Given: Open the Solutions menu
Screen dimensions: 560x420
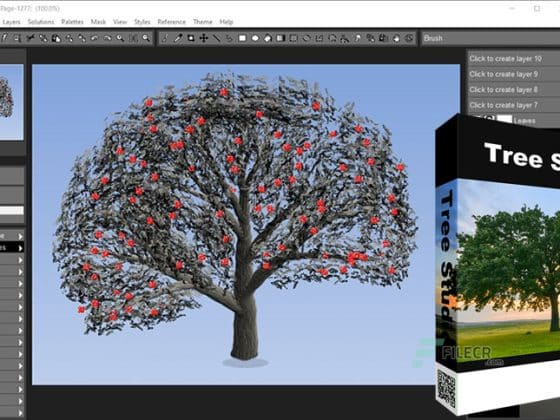Looking at the screenshot, I should click(x=41, y=22).
